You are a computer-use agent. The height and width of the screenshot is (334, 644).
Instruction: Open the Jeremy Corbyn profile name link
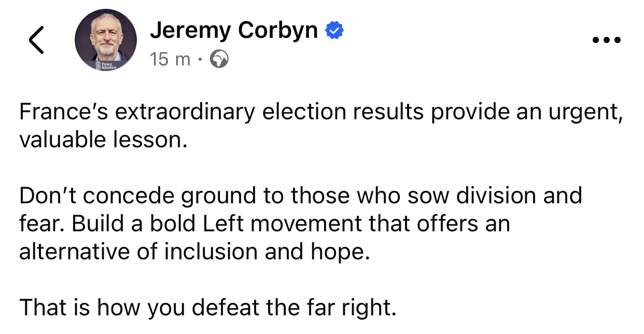(233, 31)
